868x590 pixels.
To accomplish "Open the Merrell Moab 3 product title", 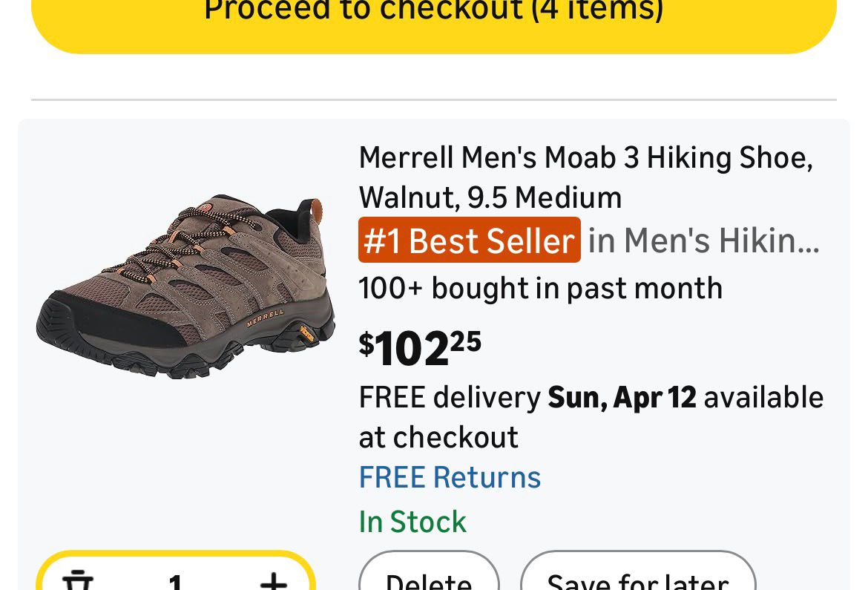I will click(585, 157).
